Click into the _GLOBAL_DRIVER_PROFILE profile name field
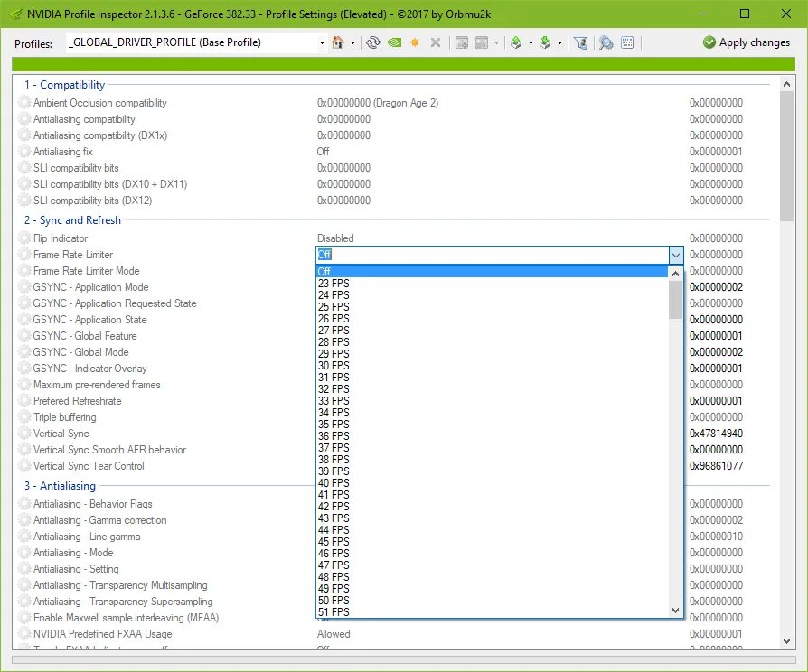This screenshot has height=672, width=808. click(192, 42)
